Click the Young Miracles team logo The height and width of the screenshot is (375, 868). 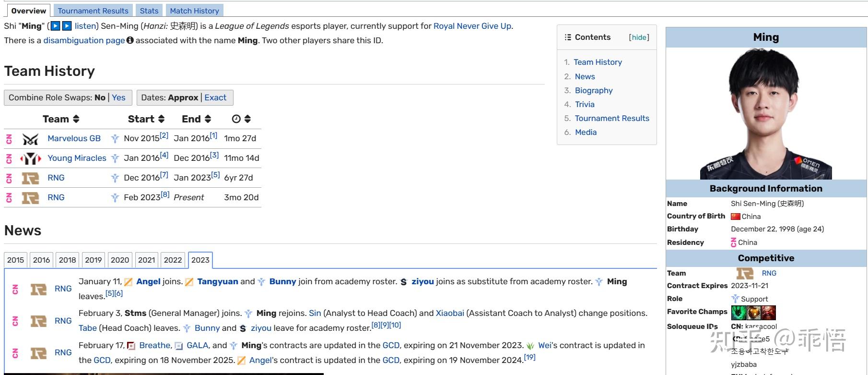[30, 158]
